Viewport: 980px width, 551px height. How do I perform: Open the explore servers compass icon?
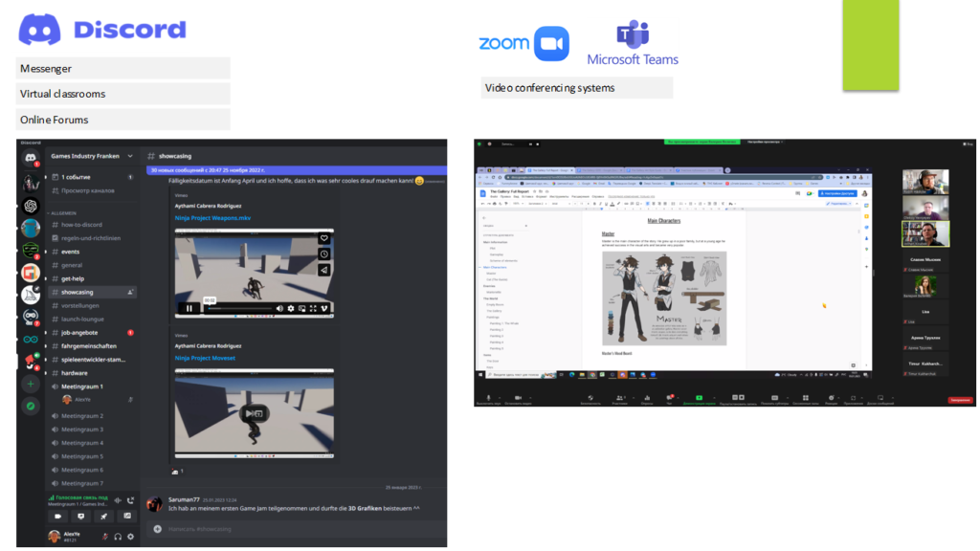point(30,406)
